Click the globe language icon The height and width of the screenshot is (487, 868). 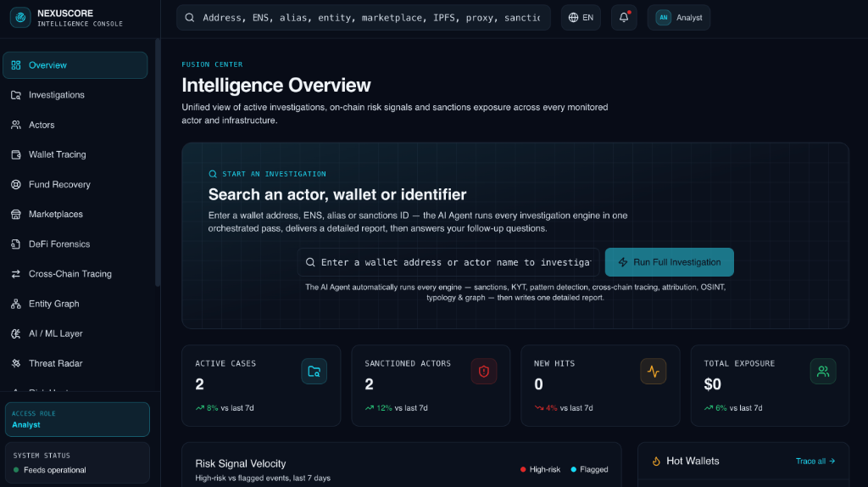pos(574,18)
